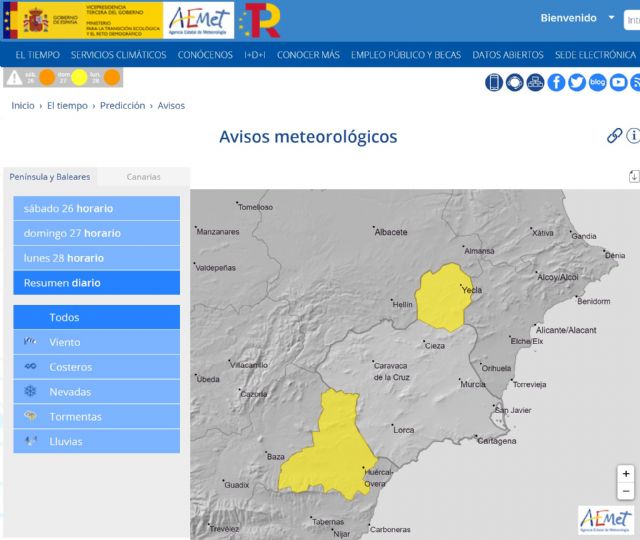Click the yellow warning zone near Yecla
The width and height of the screenshot is (640, 540).
coord(443,298)
